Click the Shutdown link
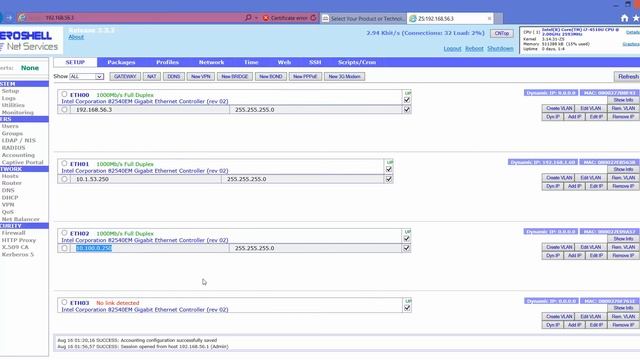 click(500, 49)
